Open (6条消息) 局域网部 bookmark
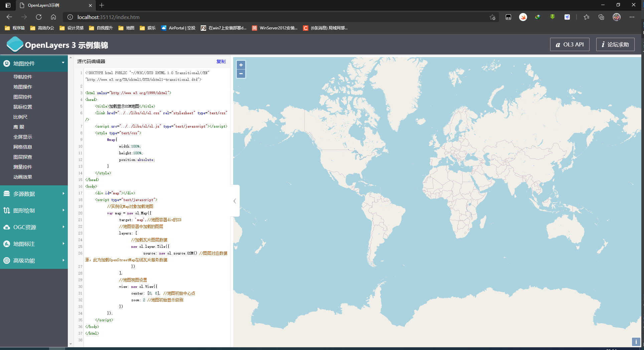 [x=325, y=28]
